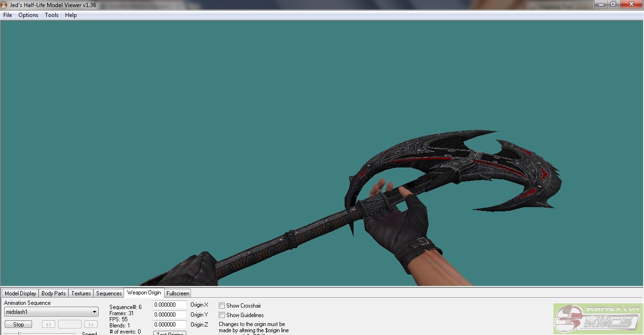644x335 pixels.
Task: Switch to the Sequences tab
Action: (109, 293)
